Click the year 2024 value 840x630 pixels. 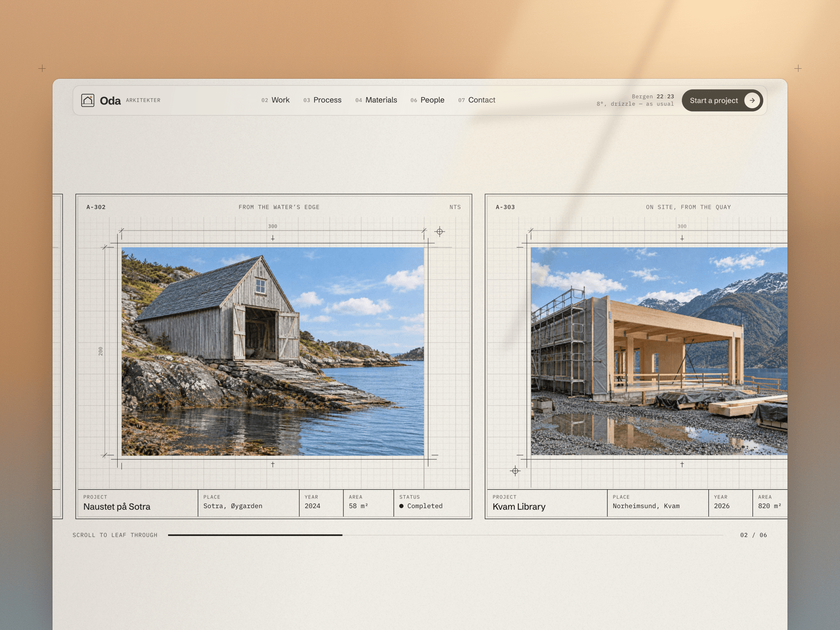point(312,506)
